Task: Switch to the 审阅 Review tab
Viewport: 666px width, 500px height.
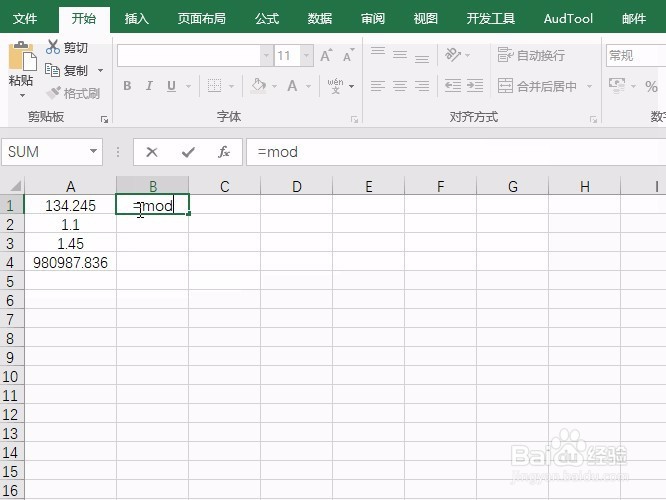Action: [x=373, y=19]
